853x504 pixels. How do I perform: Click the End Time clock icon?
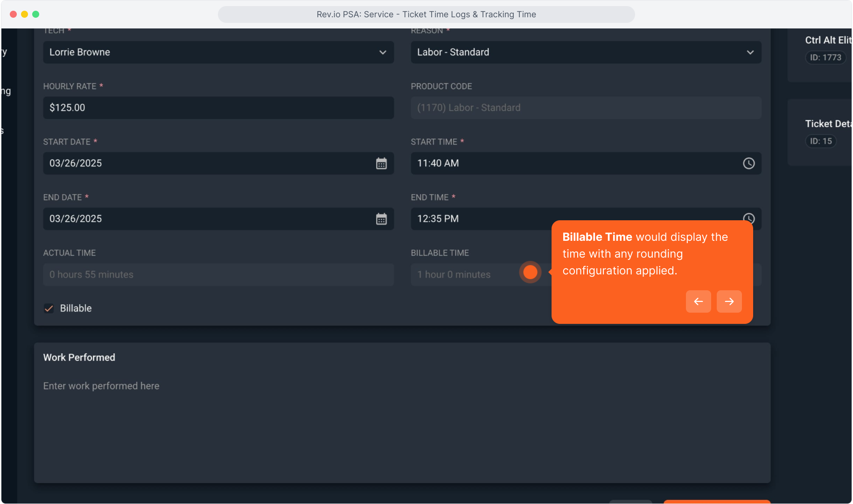pos(748,218)
